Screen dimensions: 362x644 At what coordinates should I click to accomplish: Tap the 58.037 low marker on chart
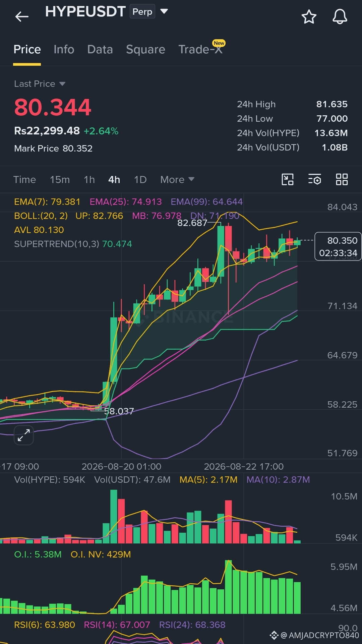(x=119, y=411)
